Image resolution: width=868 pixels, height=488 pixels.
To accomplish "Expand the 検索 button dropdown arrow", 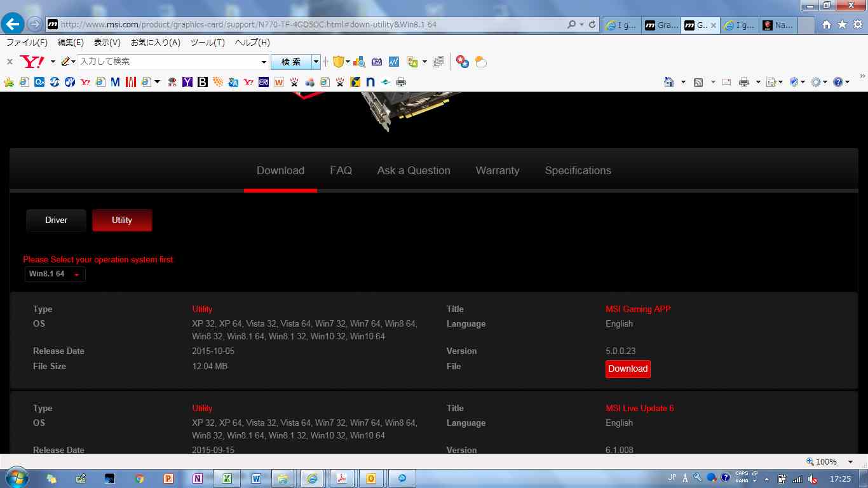I will tap(316, 62).
